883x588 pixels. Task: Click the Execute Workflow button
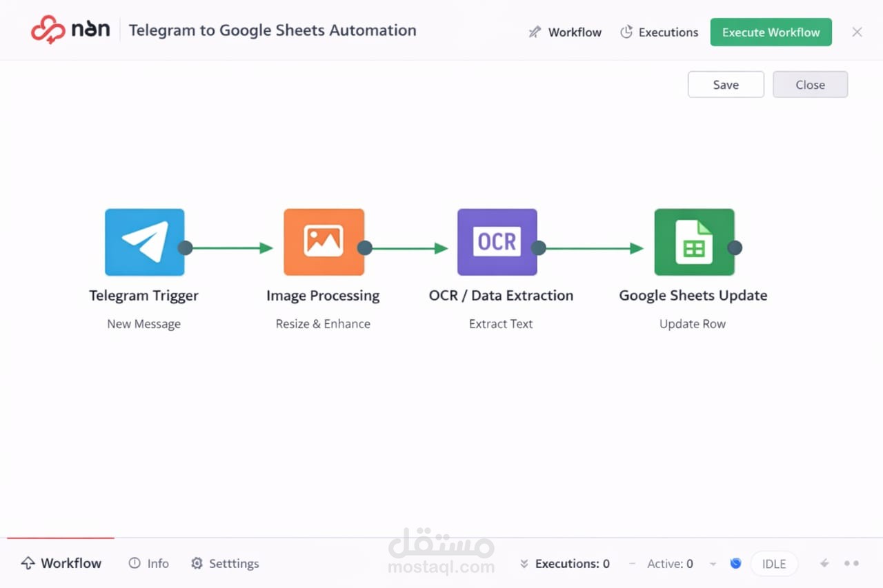[771, 32]
